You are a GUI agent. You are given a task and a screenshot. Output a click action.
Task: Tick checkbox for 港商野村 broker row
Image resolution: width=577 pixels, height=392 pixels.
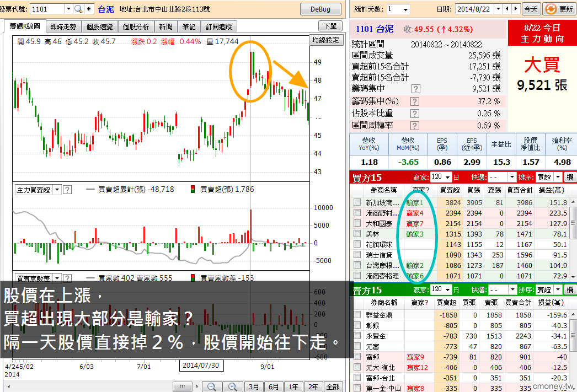point(357,213)
